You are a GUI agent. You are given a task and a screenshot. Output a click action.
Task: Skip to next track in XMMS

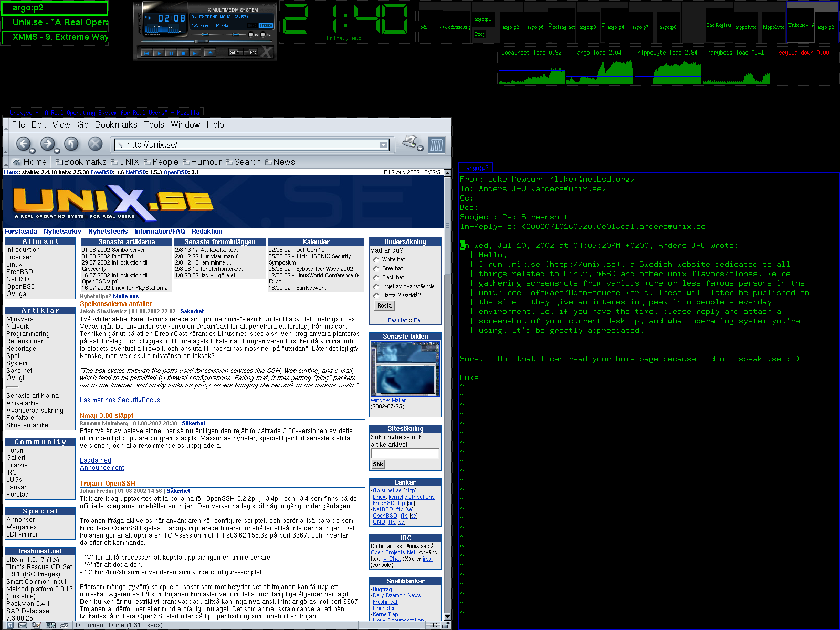pos(195,52)
